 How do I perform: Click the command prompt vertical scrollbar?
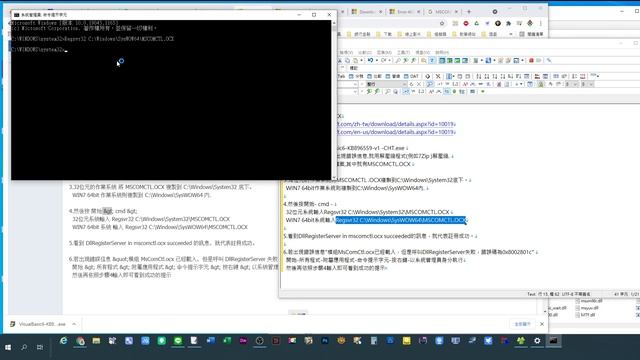[334, 100]
